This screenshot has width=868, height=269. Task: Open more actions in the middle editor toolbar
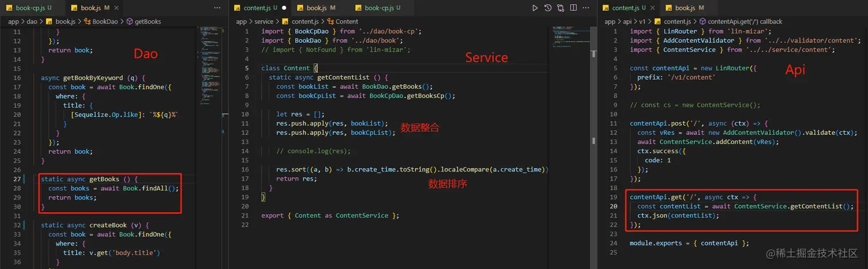click(586, 8)
